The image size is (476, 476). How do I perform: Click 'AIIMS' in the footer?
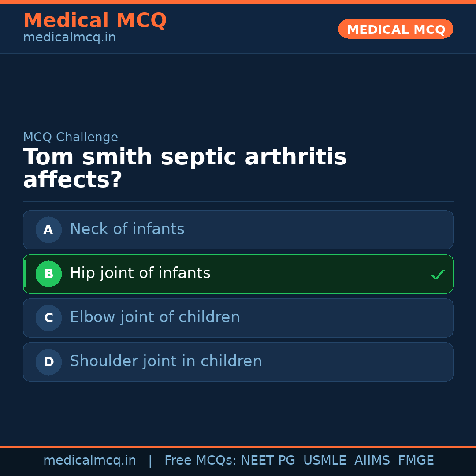click(x=372, y=461)
